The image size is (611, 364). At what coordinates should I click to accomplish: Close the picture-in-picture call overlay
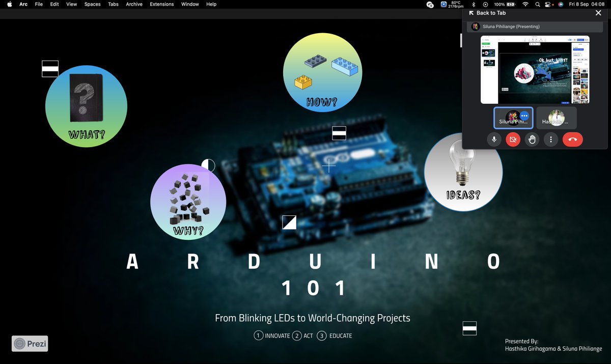tap(598, 13)
